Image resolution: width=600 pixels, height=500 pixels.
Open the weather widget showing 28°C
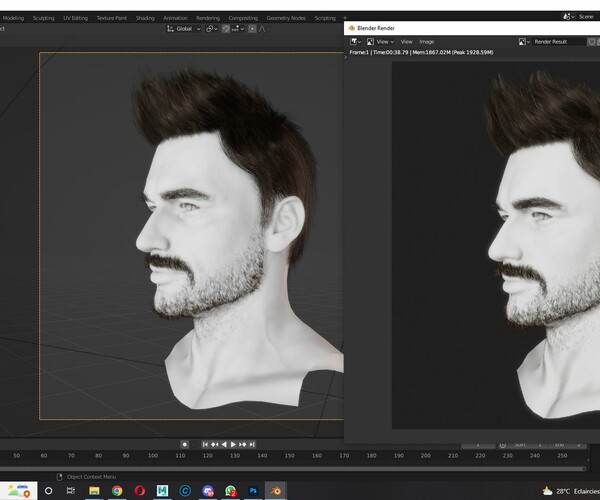pos(570,491)
